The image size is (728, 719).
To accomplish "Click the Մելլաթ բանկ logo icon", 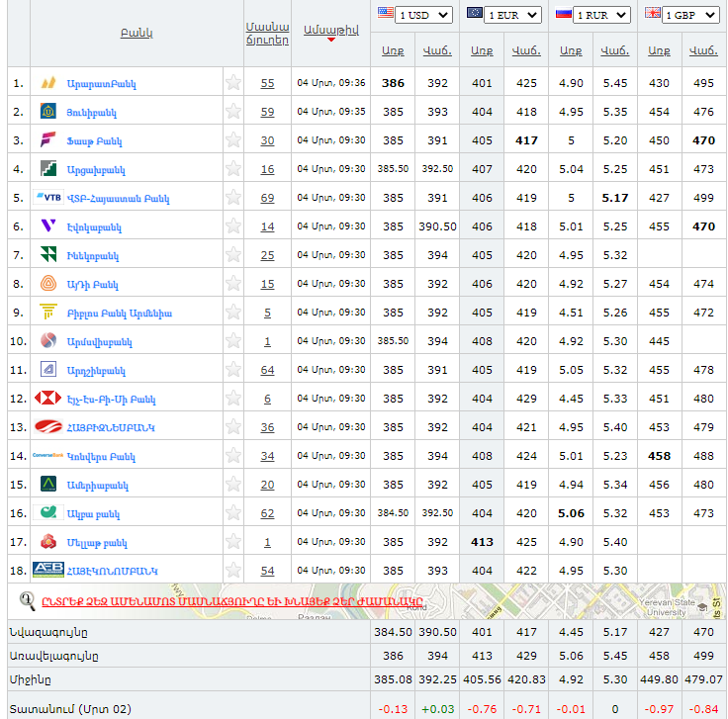I will [x=48, y=541].
